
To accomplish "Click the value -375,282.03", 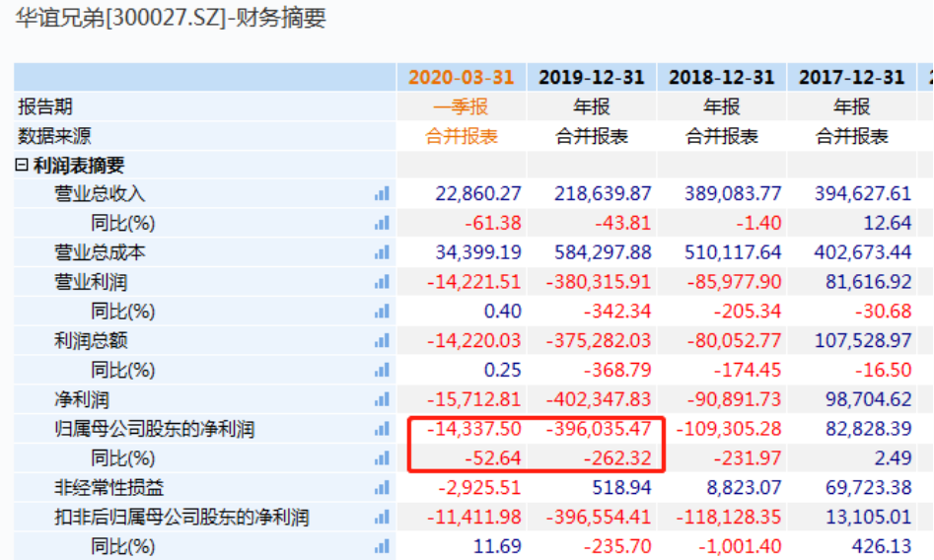I will [598, 341].
